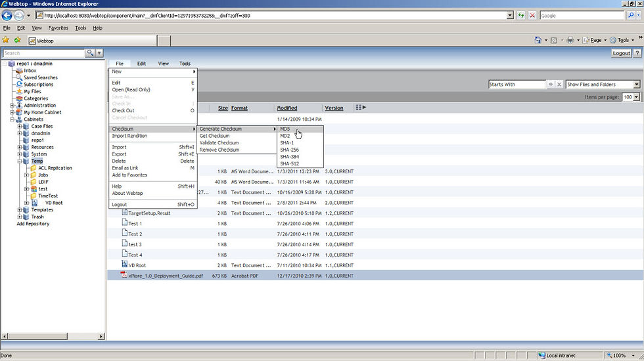
Task: Click the TargetSetup.Result file icon
Action: 124,213
